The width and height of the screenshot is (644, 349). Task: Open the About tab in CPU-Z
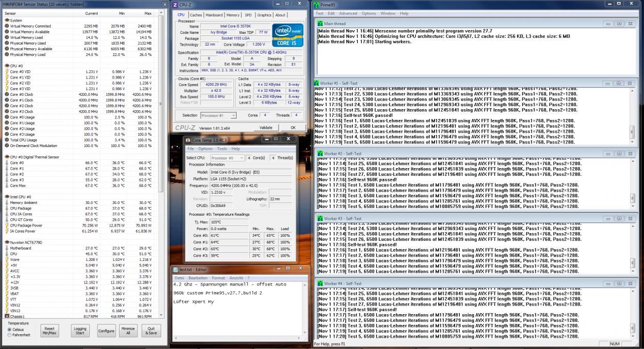coord(280,15)
